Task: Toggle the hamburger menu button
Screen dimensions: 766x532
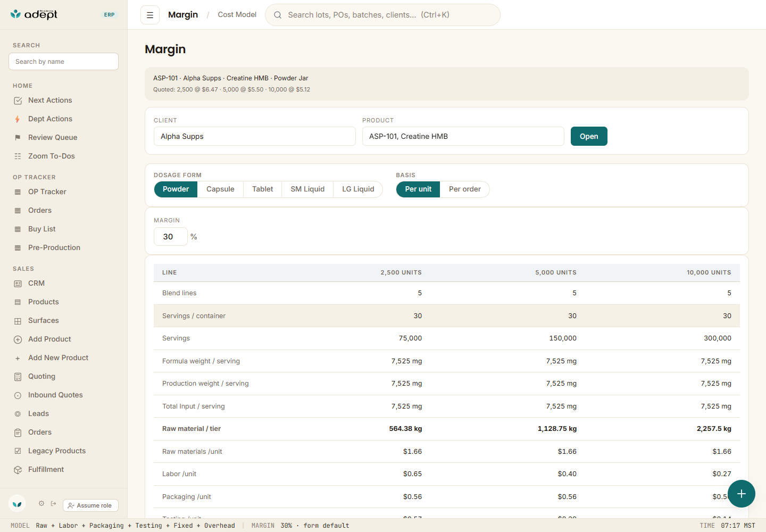Action: click(150, 15)
